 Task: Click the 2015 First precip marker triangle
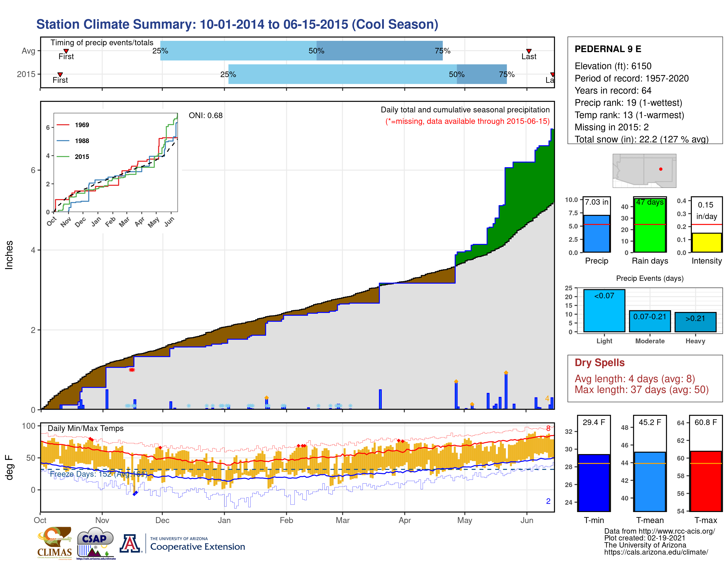coord(60,74)
